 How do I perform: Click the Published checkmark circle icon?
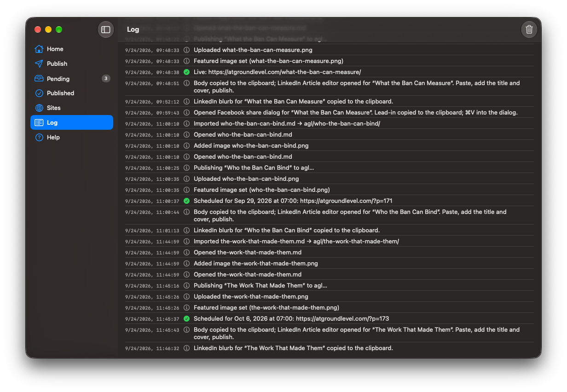[x=39, y=93]
